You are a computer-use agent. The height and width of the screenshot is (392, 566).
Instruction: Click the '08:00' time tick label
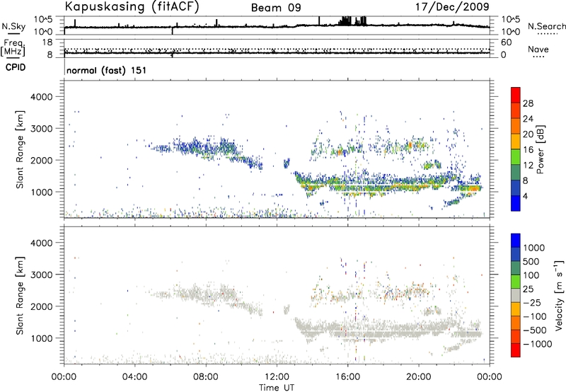pyautogui.click(x=206, y=377)
